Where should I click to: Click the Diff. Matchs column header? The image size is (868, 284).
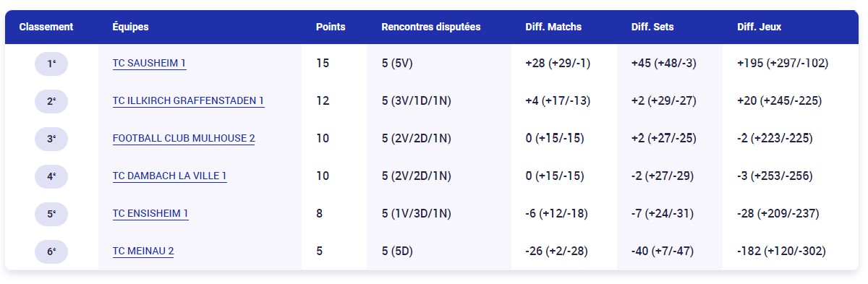pyautogui.click(x=553, y=27)
